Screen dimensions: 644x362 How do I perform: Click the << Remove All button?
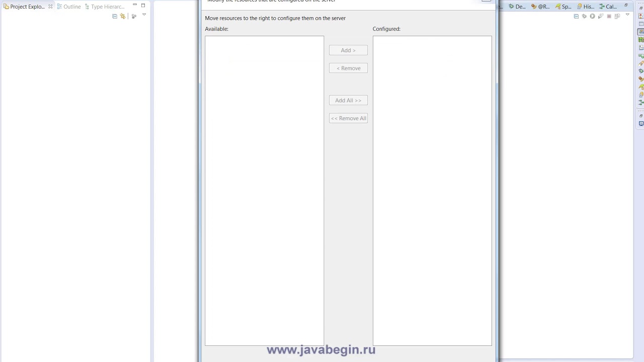[348, 118]
